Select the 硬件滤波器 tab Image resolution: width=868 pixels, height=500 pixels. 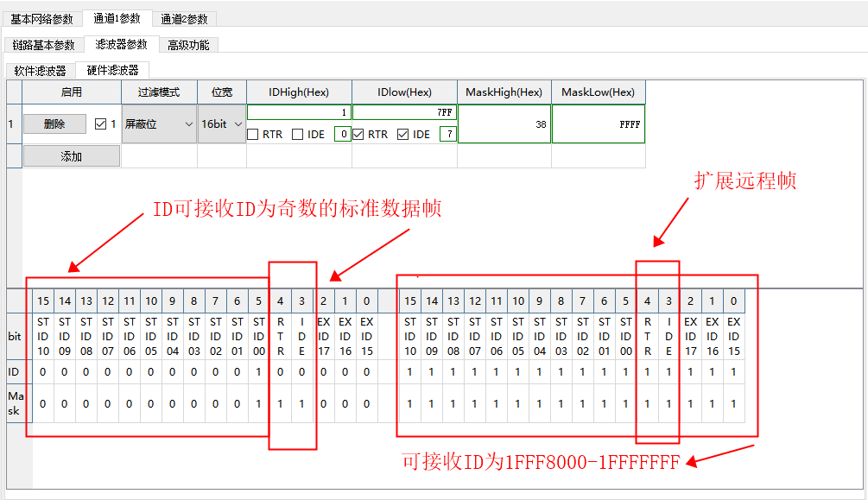[x=112, y=69]
